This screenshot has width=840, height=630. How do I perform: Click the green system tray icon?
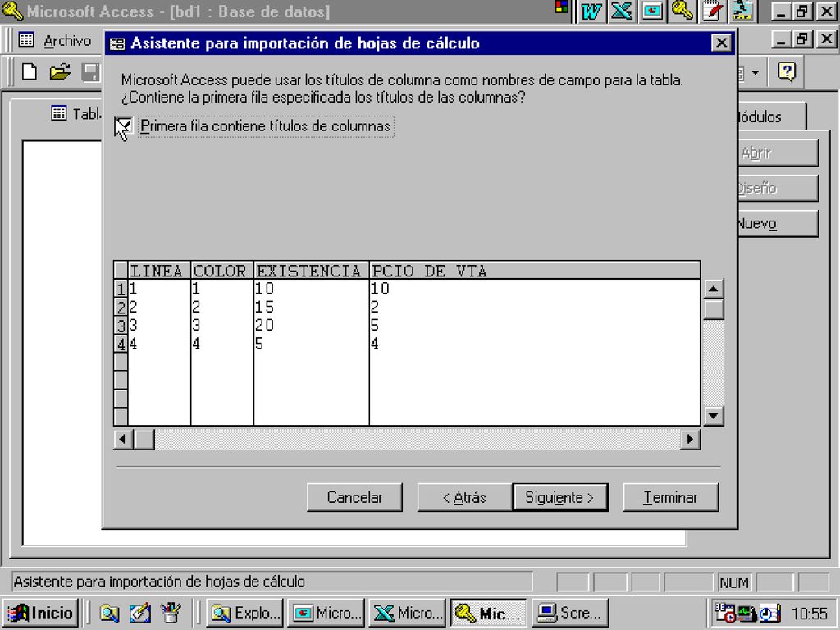[x=747, y=614]
